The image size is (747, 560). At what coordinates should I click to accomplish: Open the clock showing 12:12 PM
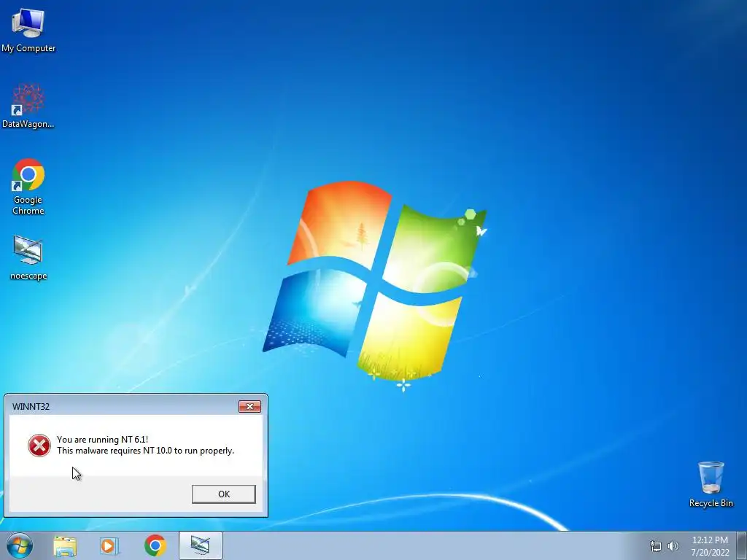pyautogui.click(x=710, y=546)
